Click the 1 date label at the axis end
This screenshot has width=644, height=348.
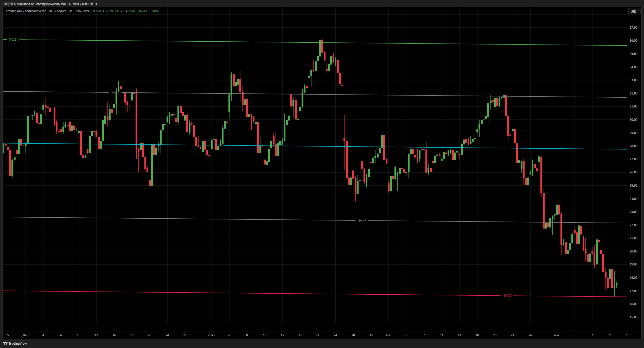click(x=627, y=335)
